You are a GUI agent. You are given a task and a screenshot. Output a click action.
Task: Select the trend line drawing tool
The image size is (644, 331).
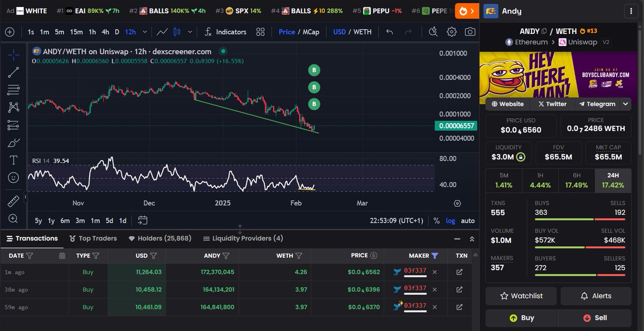pyautogui.click(x=13, y=71)
